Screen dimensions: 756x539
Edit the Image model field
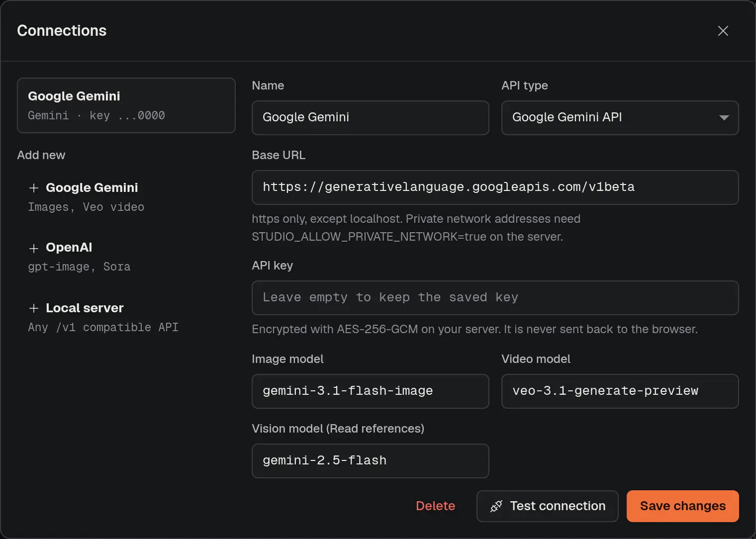pos(371,391)
